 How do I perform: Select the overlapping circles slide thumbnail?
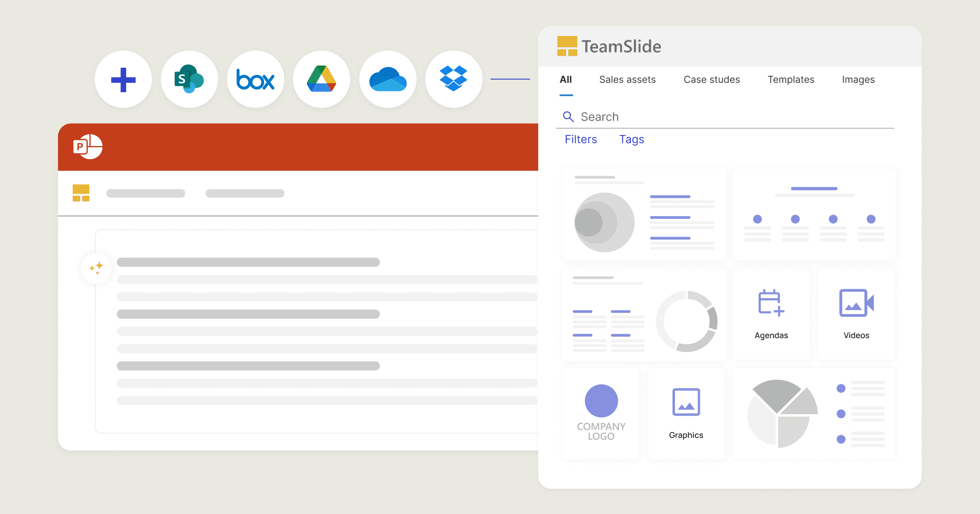coord(644,214)
